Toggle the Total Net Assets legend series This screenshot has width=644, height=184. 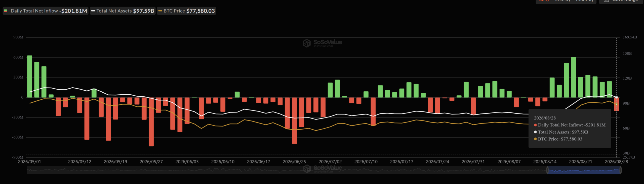(123, 11)
